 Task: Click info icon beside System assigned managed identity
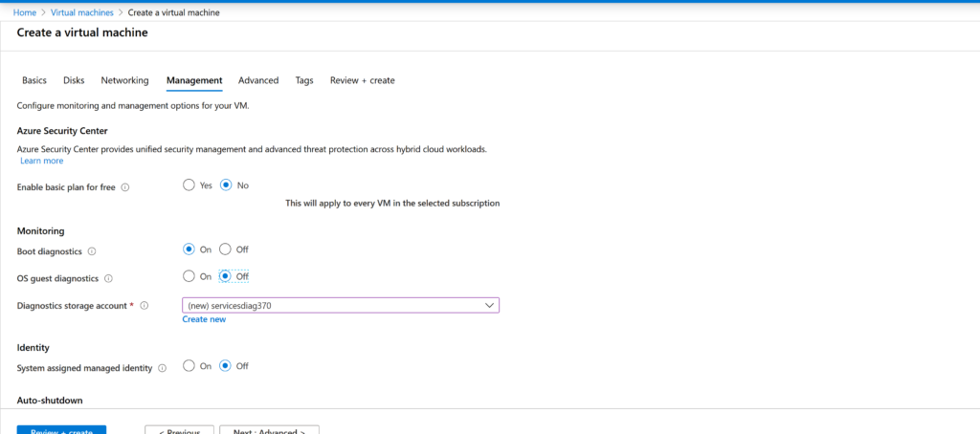pos(162,368)
